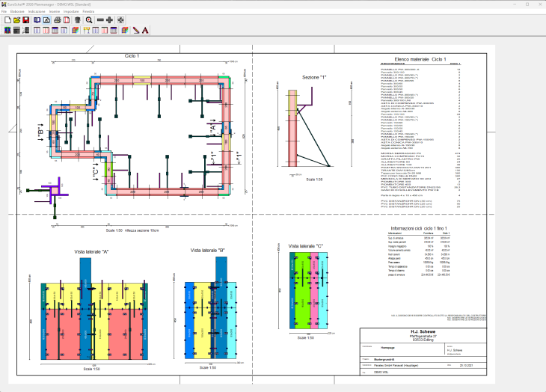546x392 pixels.
Task: Open the red page layout icon
Action: click(x=66, y=20)
